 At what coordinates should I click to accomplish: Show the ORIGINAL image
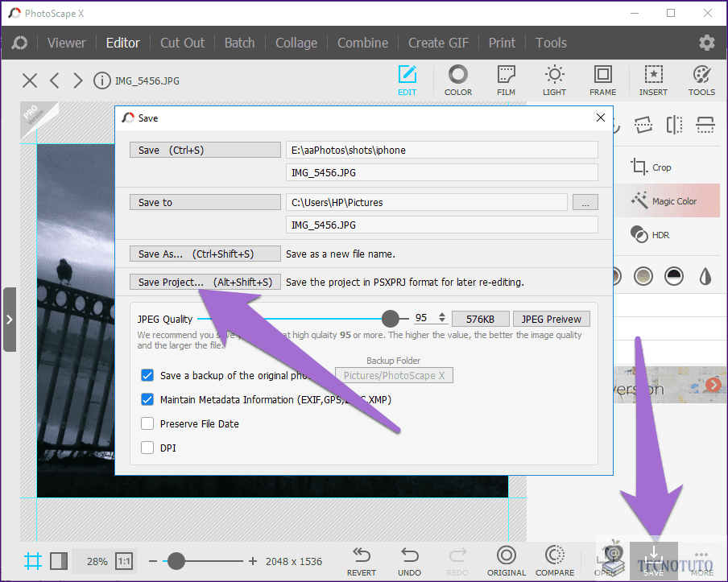pos(507,562)
